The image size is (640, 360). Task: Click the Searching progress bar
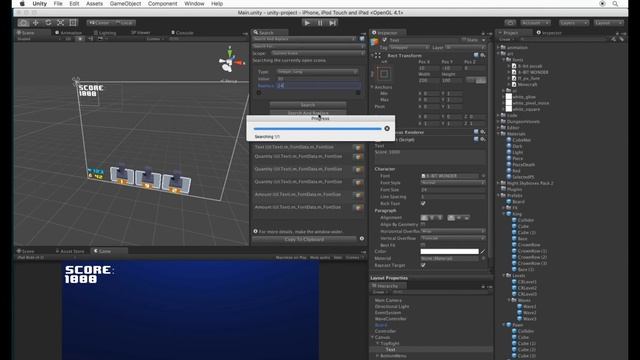[x=318, y=129]
